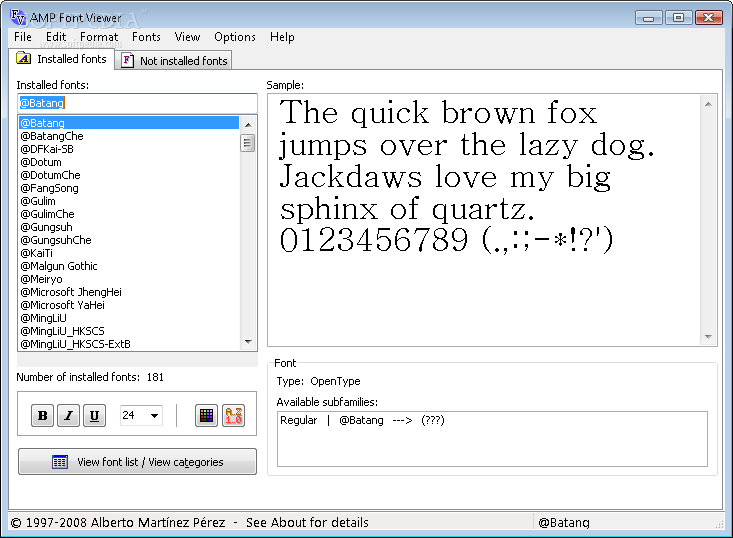Open the Options menu
This screenshot has width=733, height=538.
click(235, 37)
